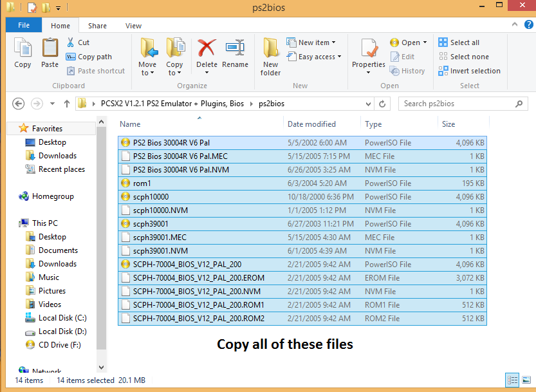
Task: Click PCSX2 V1.2.1 breadcrumb in address bar
Action: [172, 104]
